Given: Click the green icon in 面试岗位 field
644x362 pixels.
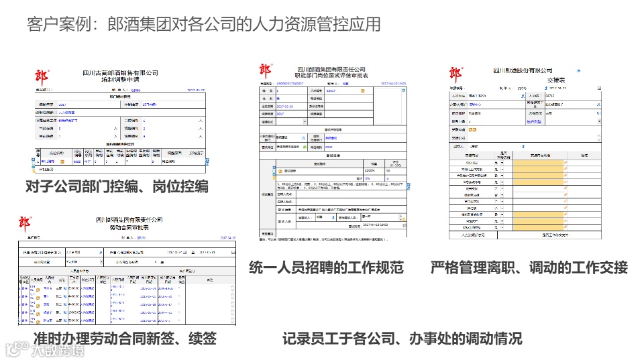Looking at the screenshot, I should pyautogui.click(x=305, y=147).
